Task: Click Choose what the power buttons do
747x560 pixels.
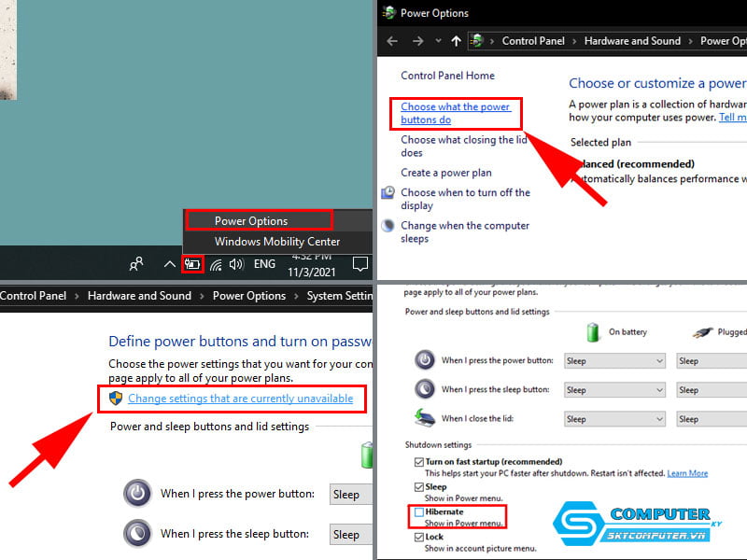Action: tap(455, 113)
